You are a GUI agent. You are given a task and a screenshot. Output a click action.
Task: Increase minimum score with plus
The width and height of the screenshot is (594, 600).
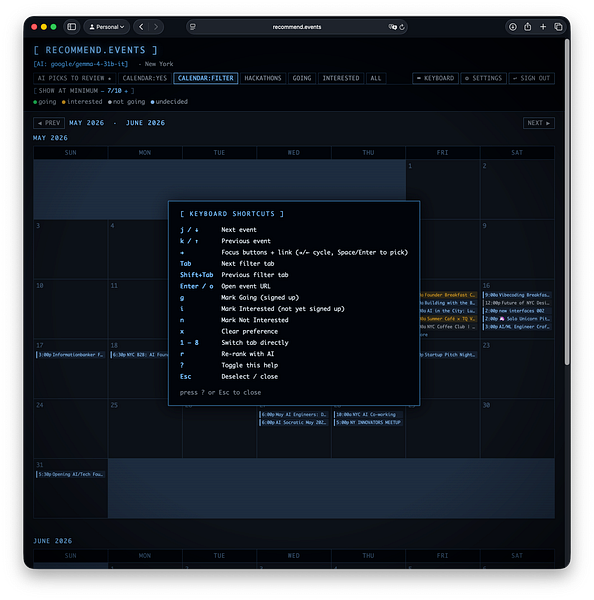tap(126, 91)
